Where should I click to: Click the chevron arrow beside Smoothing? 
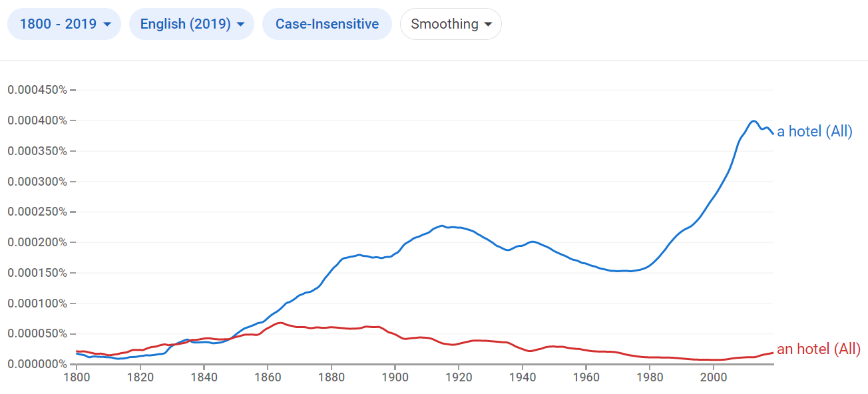[x=489, y=24]
